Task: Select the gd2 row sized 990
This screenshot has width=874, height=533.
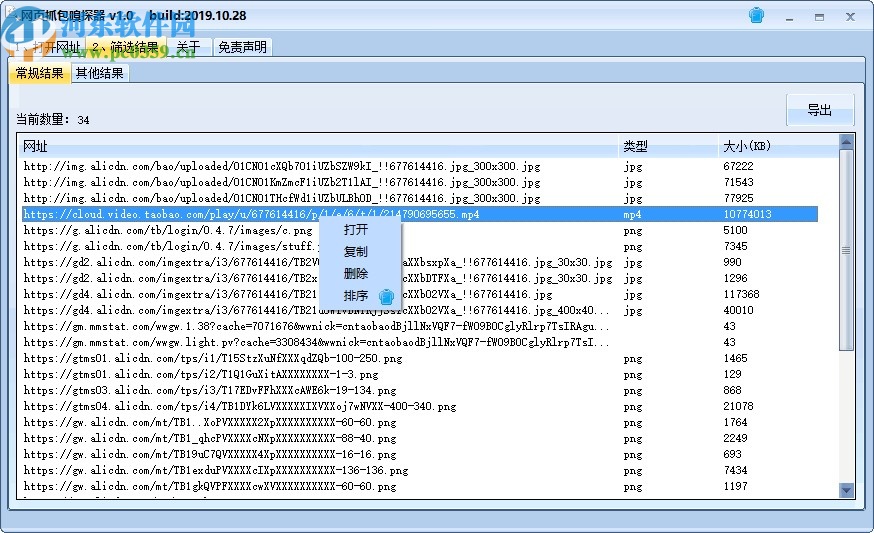Action: (x=420, y=263)
